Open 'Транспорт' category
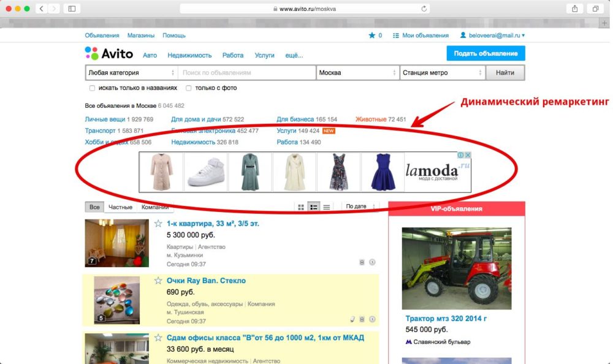Image resolution: width=613 pixels, height=364 pixels. 100,131
